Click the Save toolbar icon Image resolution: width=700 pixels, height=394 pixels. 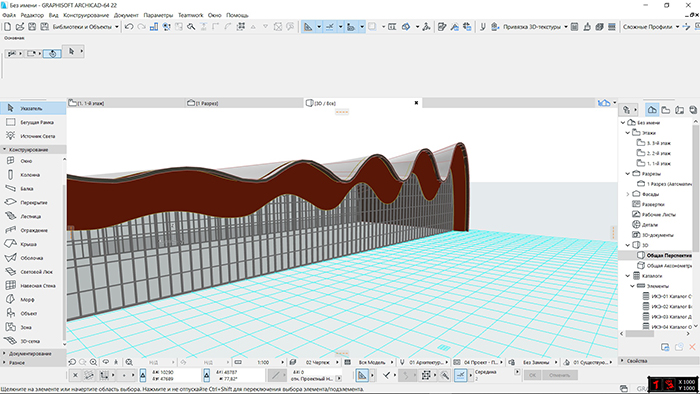pos(32,27)
